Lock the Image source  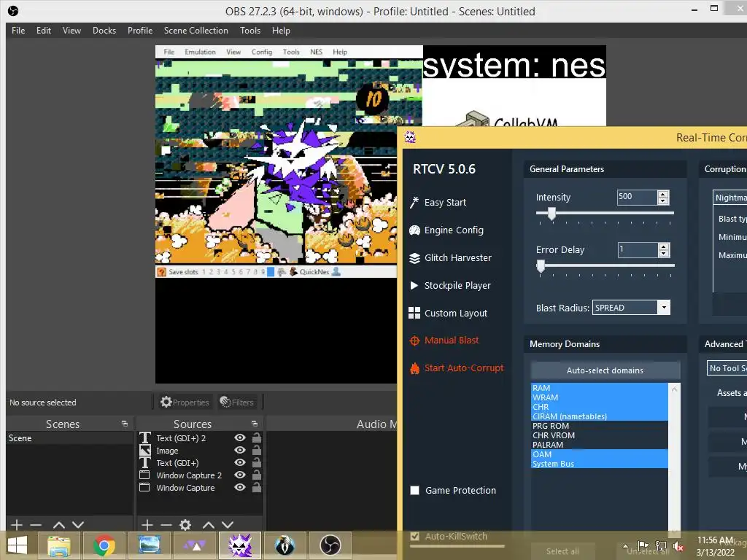(x=256, y=450)
